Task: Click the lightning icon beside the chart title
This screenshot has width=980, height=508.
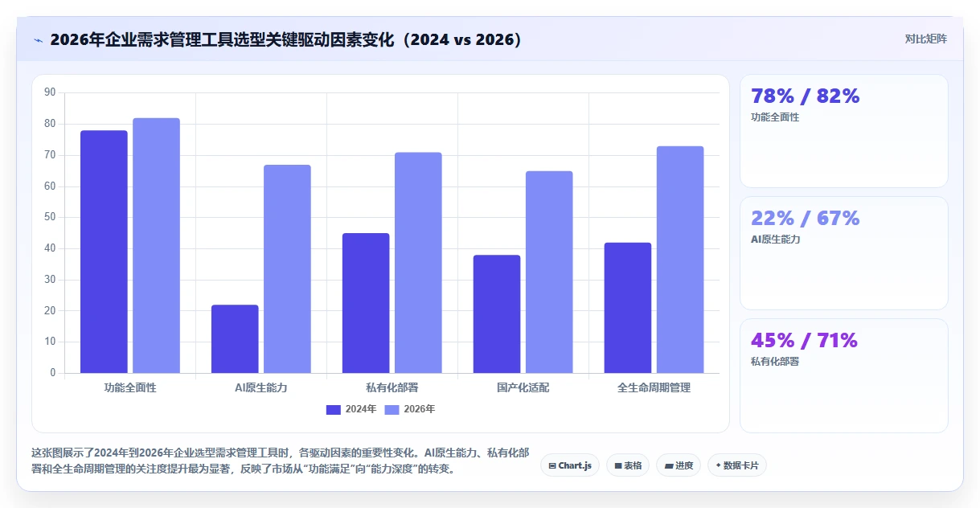Action: point(39,39)
